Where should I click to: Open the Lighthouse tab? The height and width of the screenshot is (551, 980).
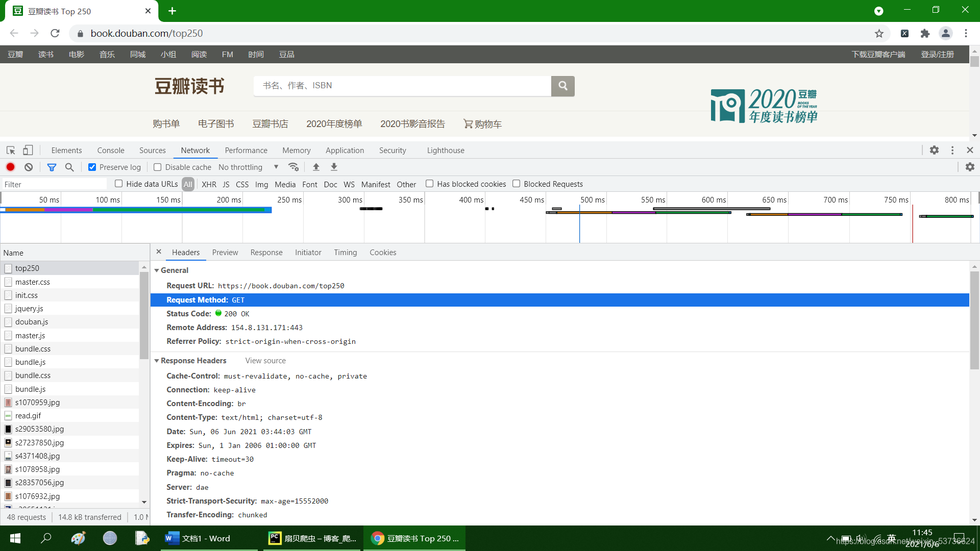[x=446, y=150]
